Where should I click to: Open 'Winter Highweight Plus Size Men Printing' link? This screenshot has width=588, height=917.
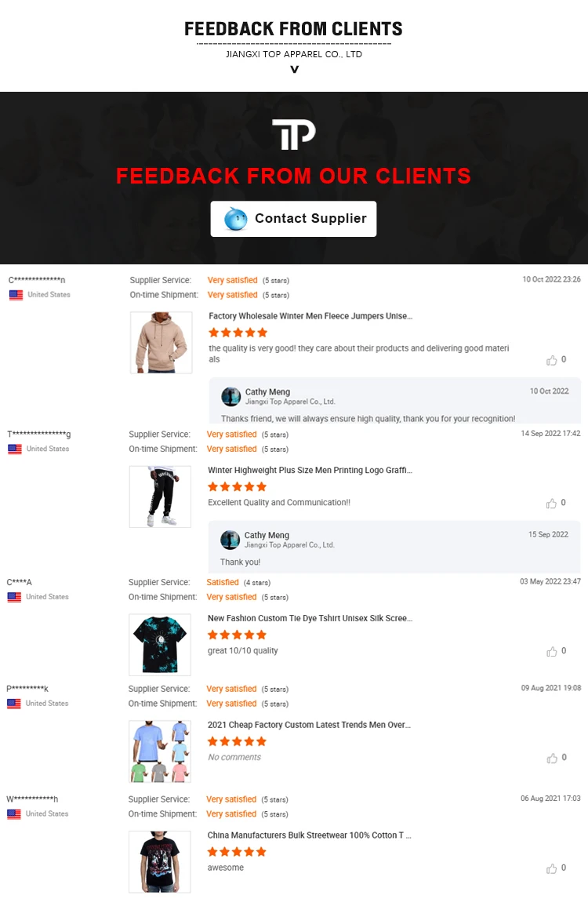point(310,470)
